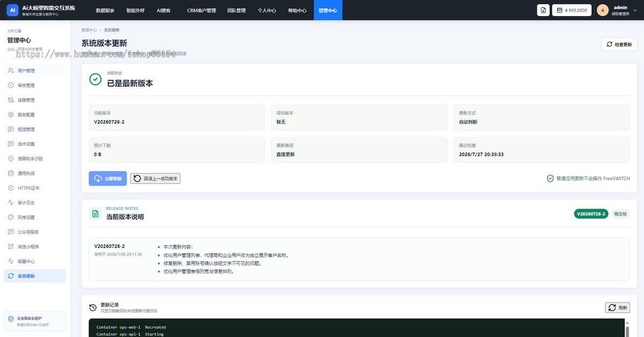The width and height of the screenshot is (644, 337).
Task: Open 语音助手识别 in the sidebar
Action: click(x=35, y=159)
